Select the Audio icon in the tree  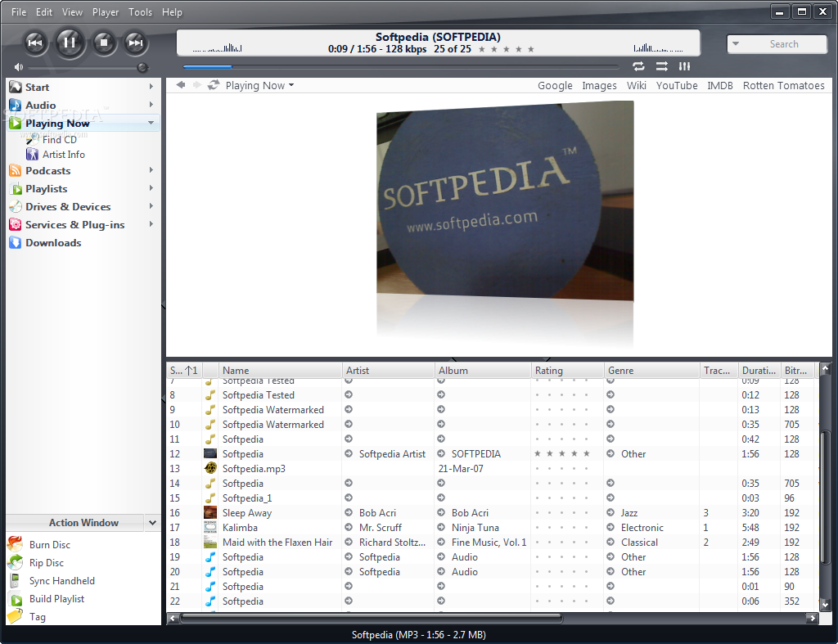point(16,106)
